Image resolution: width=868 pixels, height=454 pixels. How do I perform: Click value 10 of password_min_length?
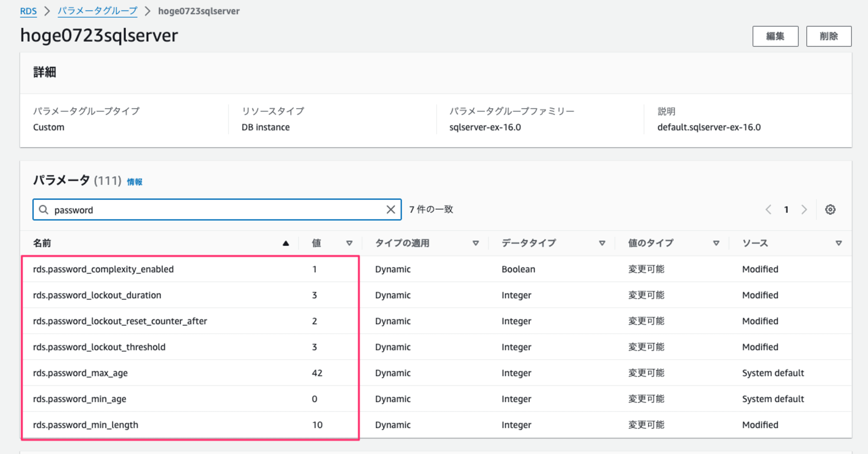pos(317,425)
